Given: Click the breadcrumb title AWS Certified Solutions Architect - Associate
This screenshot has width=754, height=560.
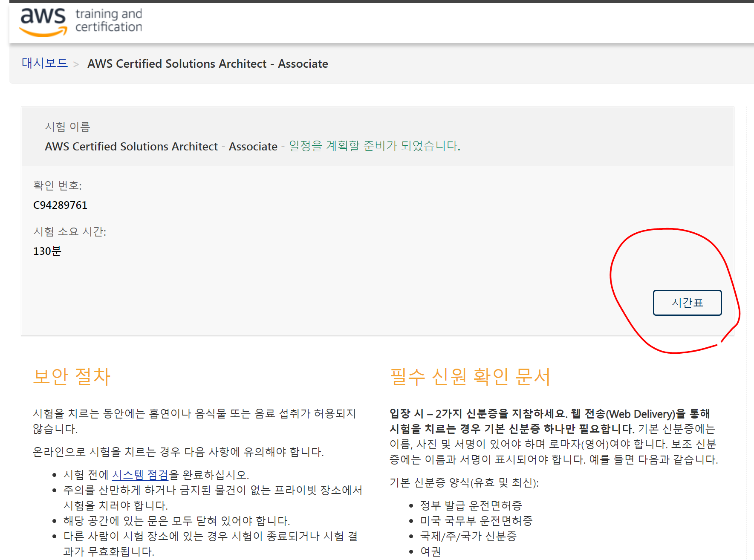Looking at the screenshot, I should point(208,64).
